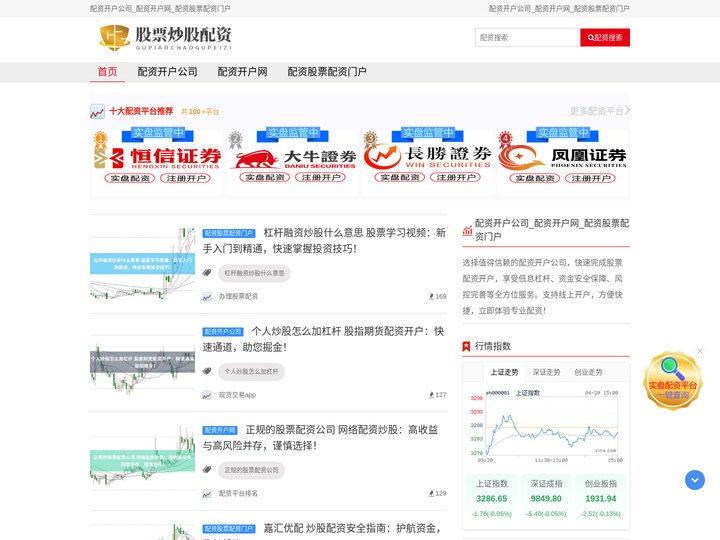Click 实盘配资 under 凤凰证券
The width and height of the screenshot is (720, 540).
[x=535, y=178]
